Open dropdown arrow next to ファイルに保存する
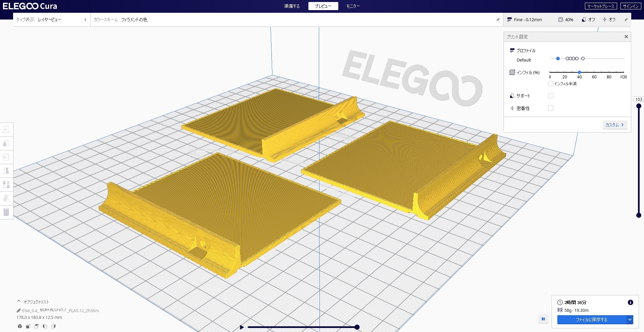Viewport: 644px width, 332px height. [x=630, y=320]
